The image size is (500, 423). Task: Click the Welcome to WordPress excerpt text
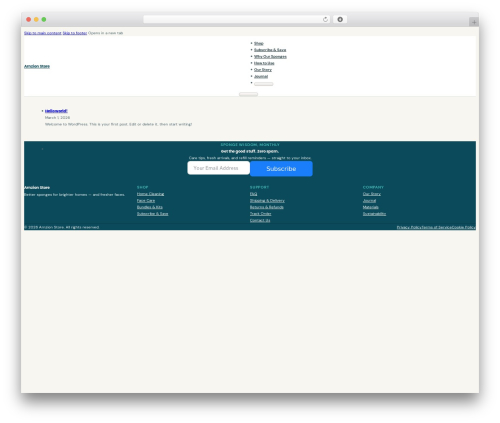pyautogui.click(x=118, y=124)
